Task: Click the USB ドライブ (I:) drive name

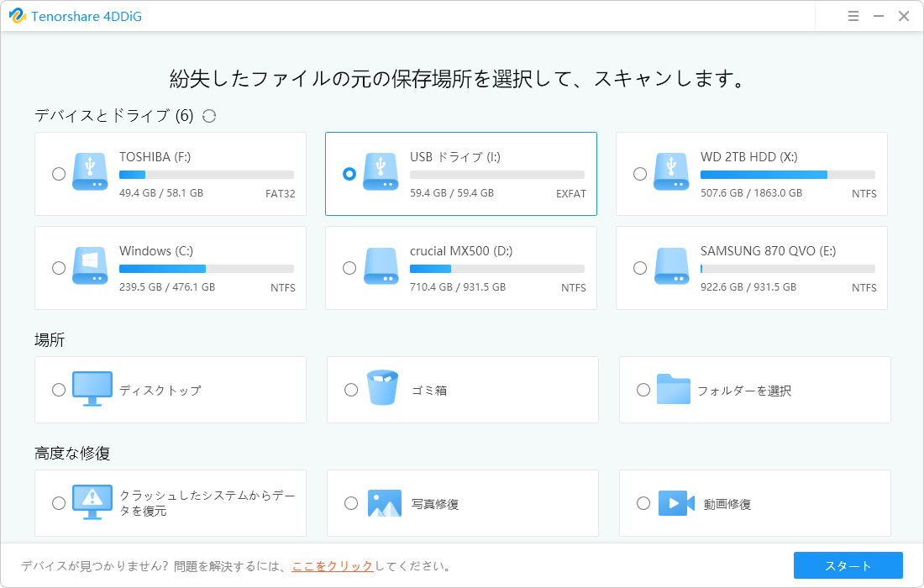Action: pyautogui.click(x=455, y=157)
